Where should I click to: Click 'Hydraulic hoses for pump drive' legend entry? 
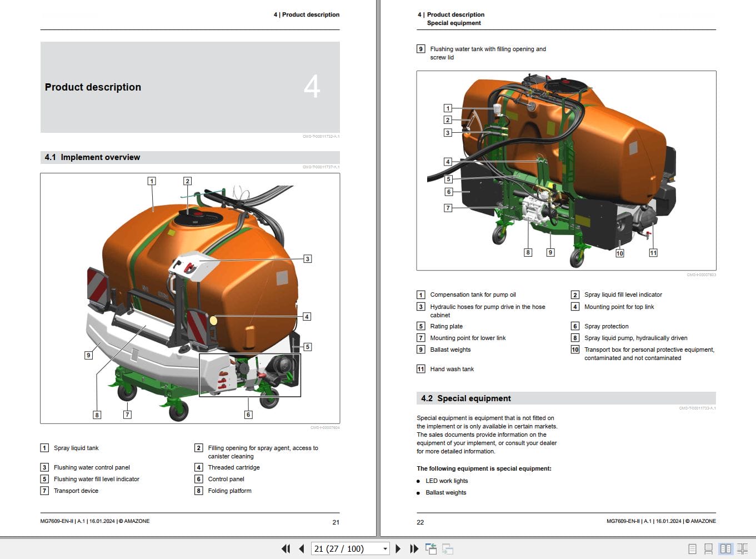pos(487,311)
